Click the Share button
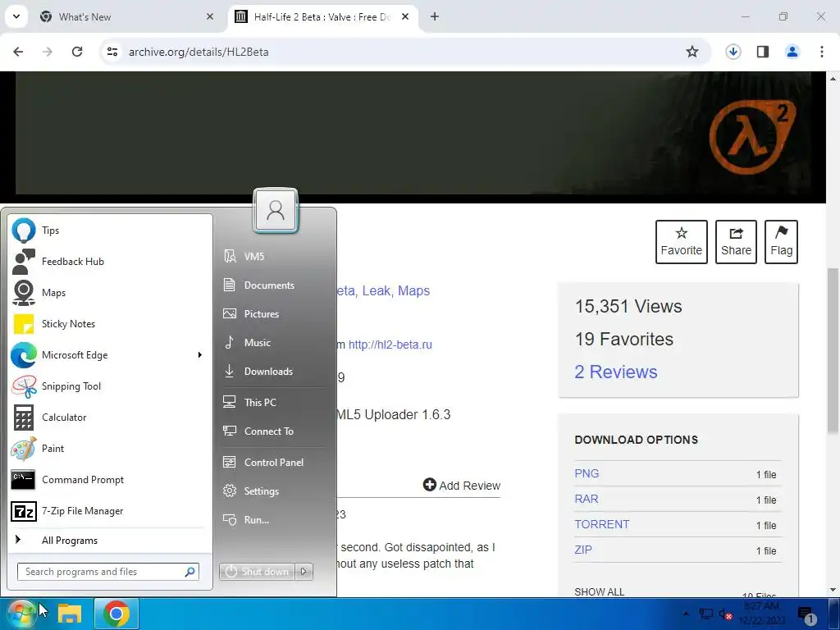Screen dimensions: 840x630 point(736,242)
